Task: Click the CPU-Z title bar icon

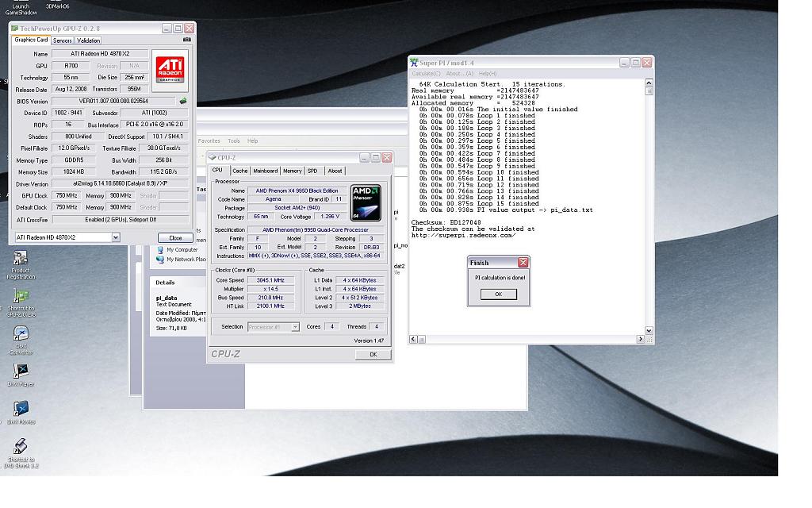Action: 212,157
